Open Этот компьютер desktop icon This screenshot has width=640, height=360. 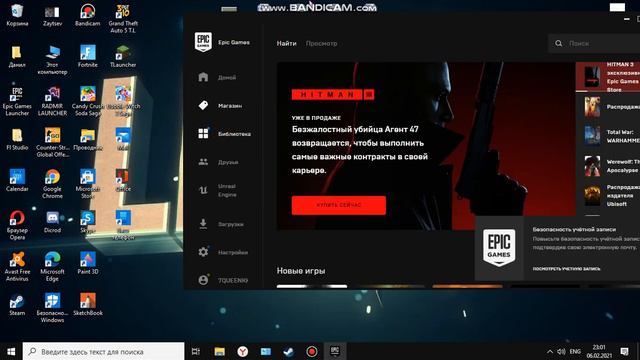(x=52, y=60)
